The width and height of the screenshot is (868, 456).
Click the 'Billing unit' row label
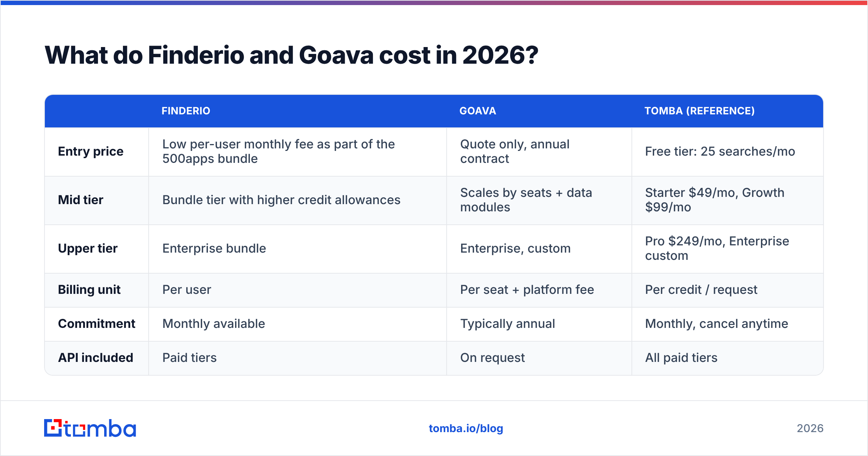tap(89, 290)
